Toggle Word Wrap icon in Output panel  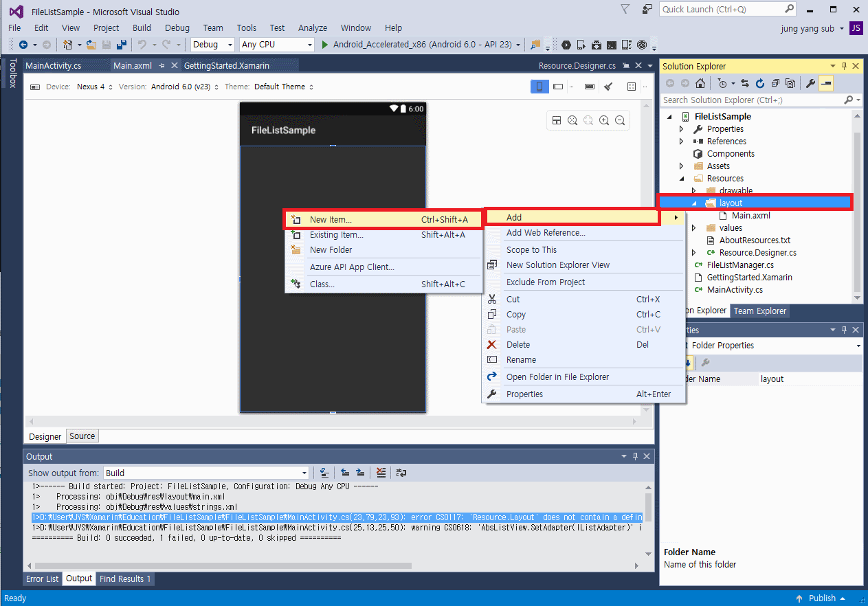point(401,473)
